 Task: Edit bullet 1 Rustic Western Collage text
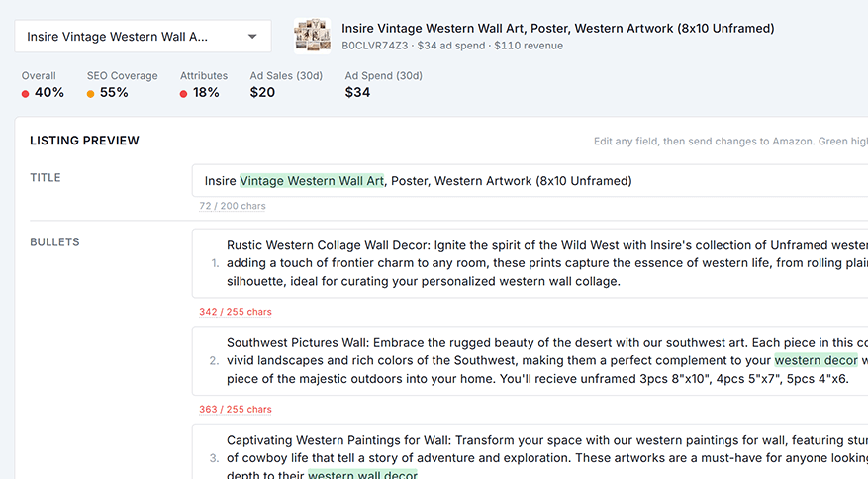point(530,263)
